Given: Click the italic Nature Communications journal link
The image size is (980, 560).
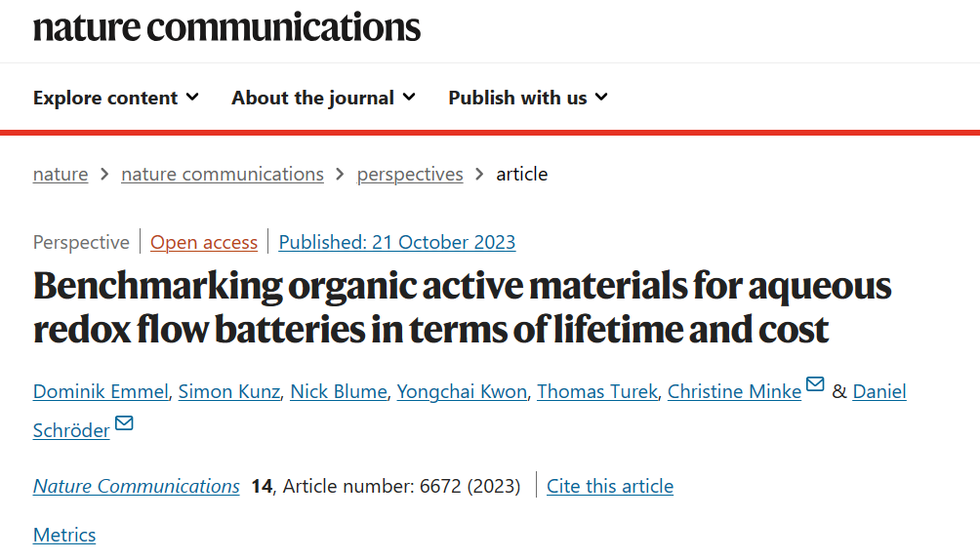Looking at the screenshot, I should click(137, 486).
